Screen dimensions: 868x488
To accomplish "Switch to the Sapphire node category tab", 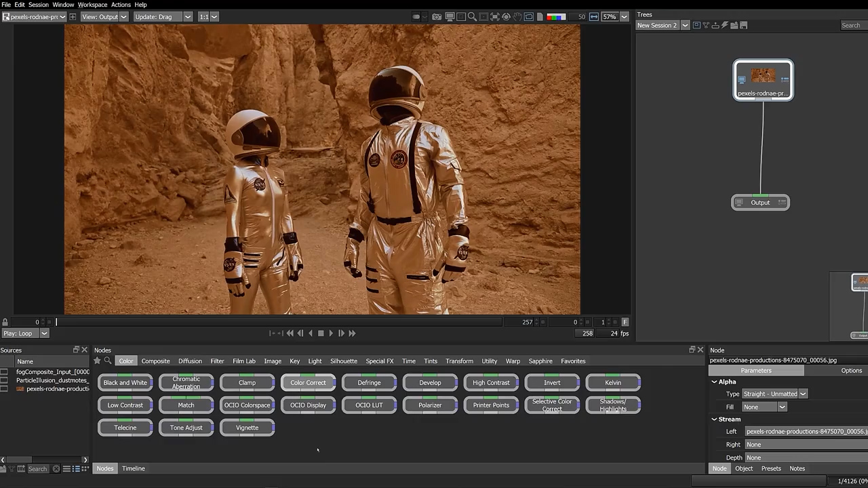I will [x=540, y=361].
